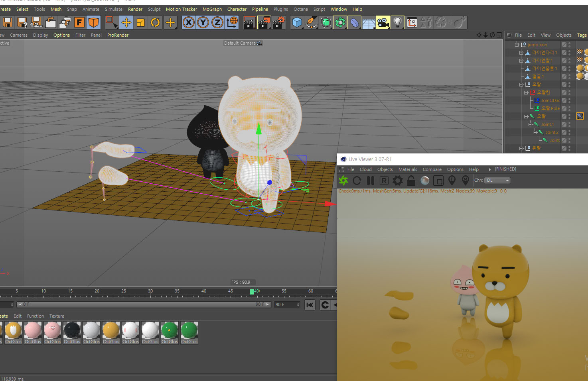
Task: Open Edit Render Settings icon
Action: [x=279, y=22]
